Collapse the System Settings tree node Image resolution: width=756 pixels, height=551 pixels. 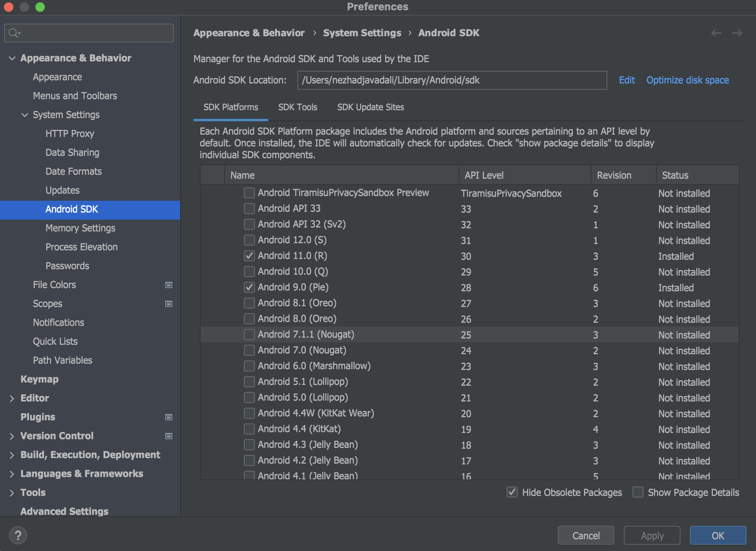click(x=25, y=115)
